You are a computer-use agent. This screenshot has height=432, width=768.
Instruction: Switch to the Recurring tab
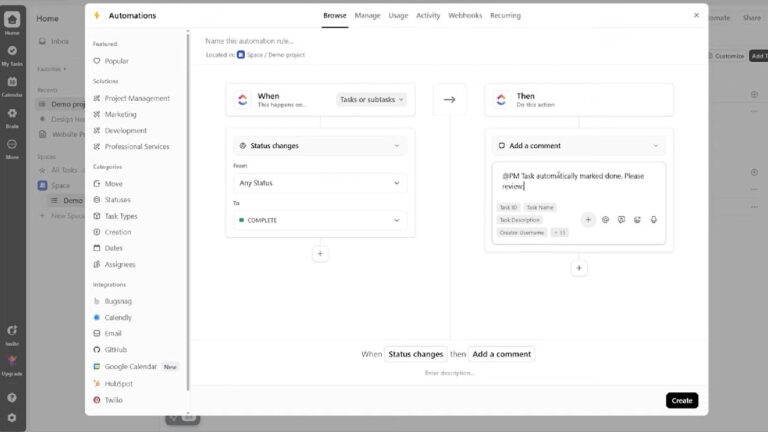pos(505,16)
